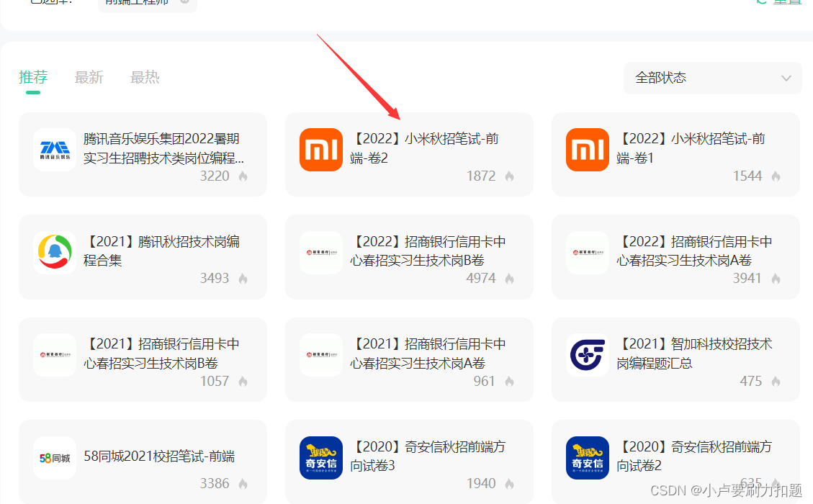Click 奇安信 logo on 试卷3 card
813x504 pixels.
tap(321, 458)
